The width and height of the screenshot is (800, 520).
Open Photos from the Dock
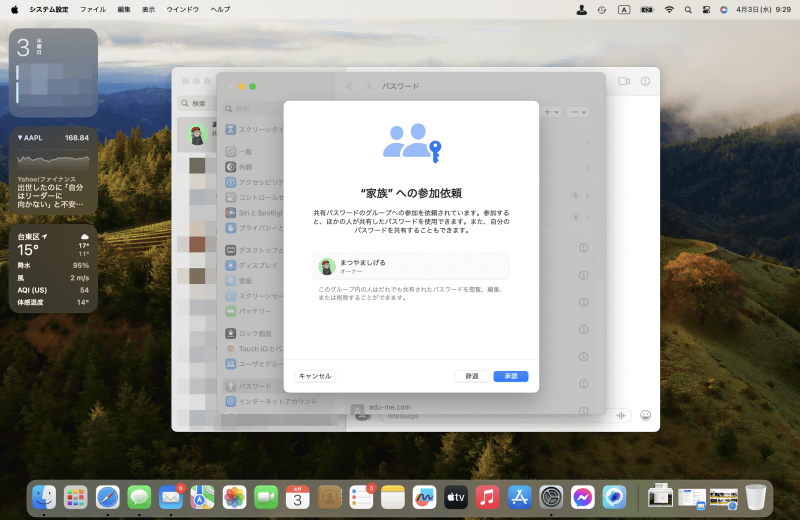234,497
